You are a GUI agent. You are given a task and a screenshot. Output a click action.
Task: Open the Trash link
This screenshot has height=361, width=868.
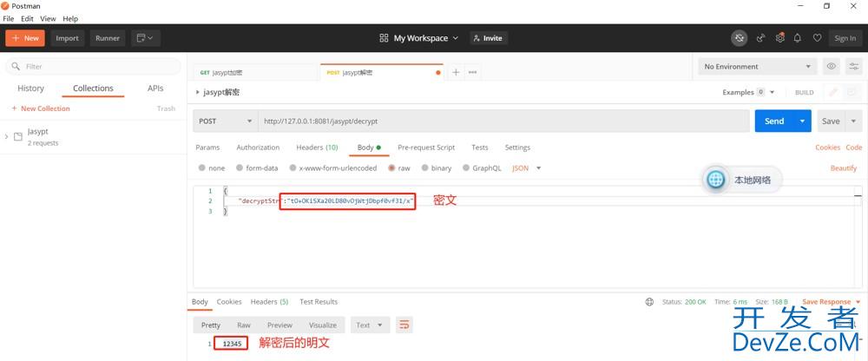click(166, 108)
